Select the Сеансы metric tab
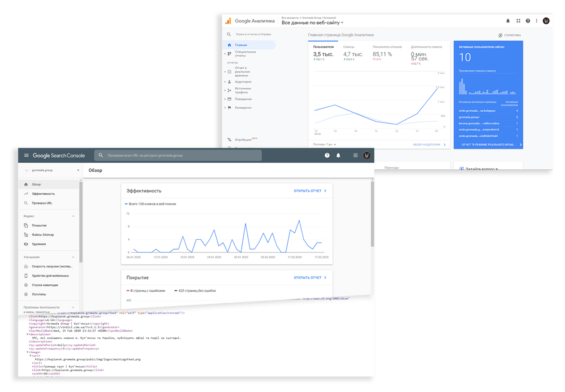 [353, 53]
